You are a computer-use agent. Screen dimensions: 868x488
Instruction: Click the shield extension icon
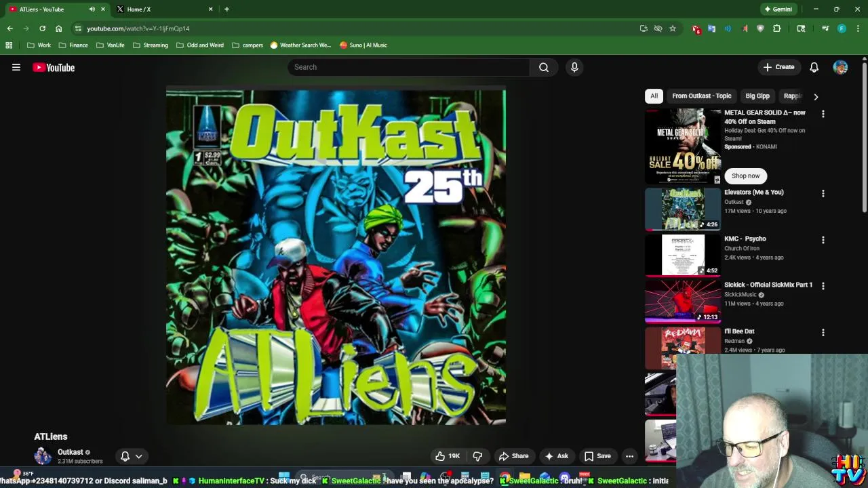tap(760, 28)
